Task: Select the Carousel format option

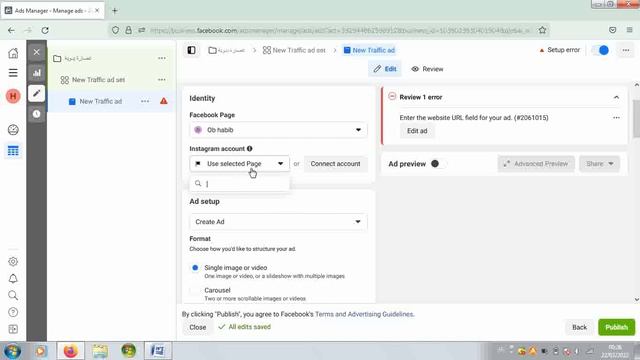Action: click(195, 290)
